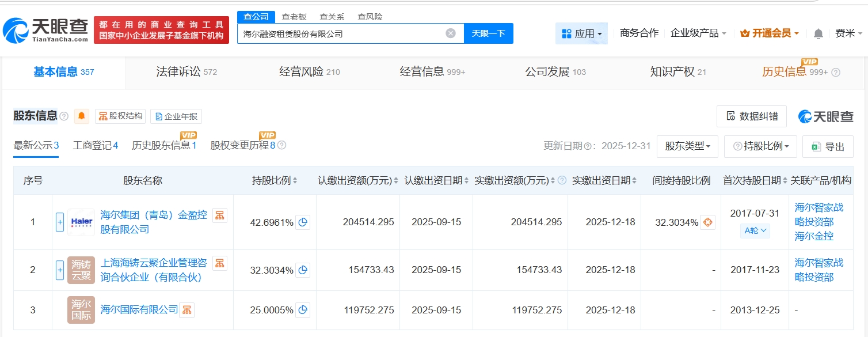The height and width of the screenshot is (337, 868).
Task: Click the company name search input field
Action: point(342,33)
